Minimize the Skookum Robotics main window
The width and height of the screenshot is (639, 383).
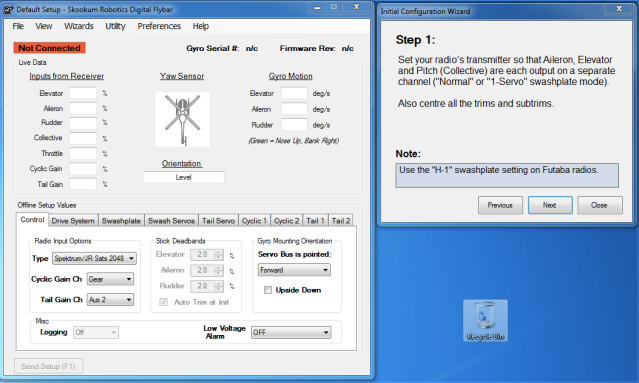pos(317,7)
